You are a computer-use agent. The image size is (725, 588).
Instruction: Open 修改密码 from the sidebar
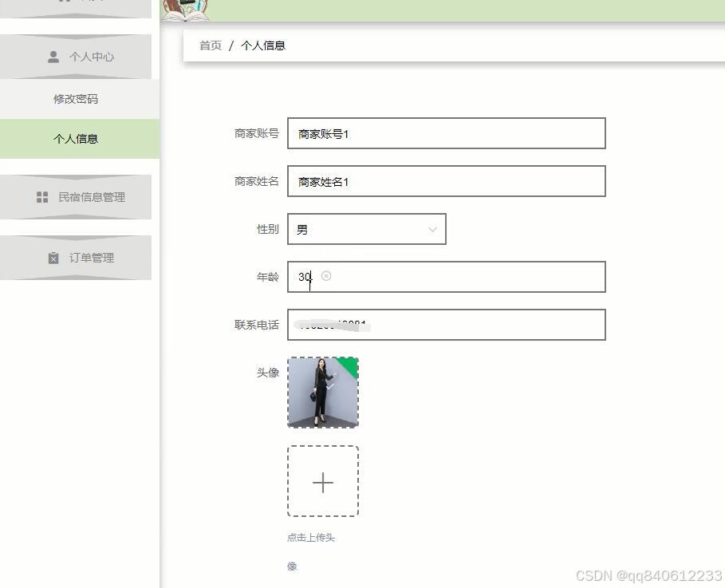75,98
